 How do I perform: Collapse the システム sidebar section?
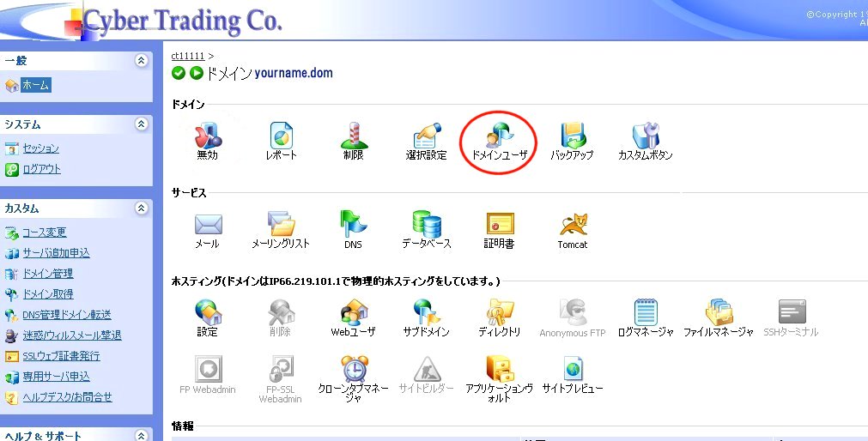click(x=141, y=124)
